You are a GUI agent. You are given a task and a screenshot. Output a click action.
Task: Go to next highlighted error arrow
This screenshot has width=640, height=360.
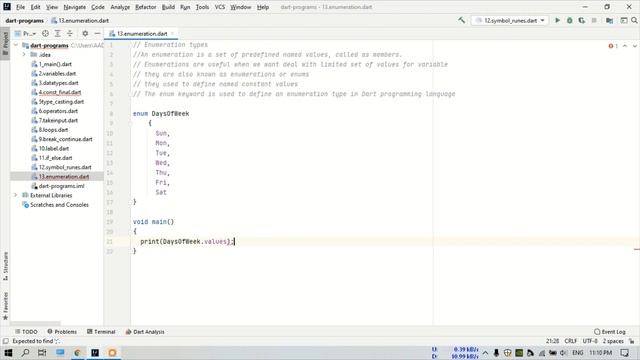click(635, 46)
